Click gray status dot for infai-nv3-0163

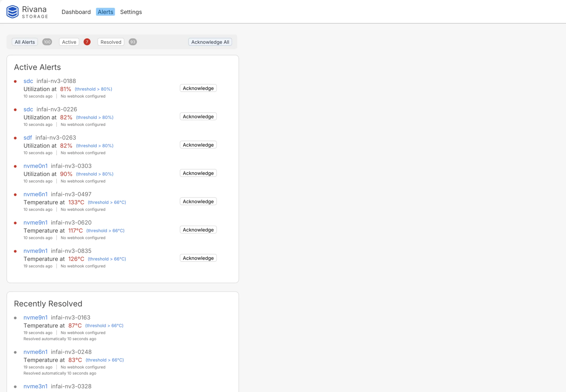15,318
